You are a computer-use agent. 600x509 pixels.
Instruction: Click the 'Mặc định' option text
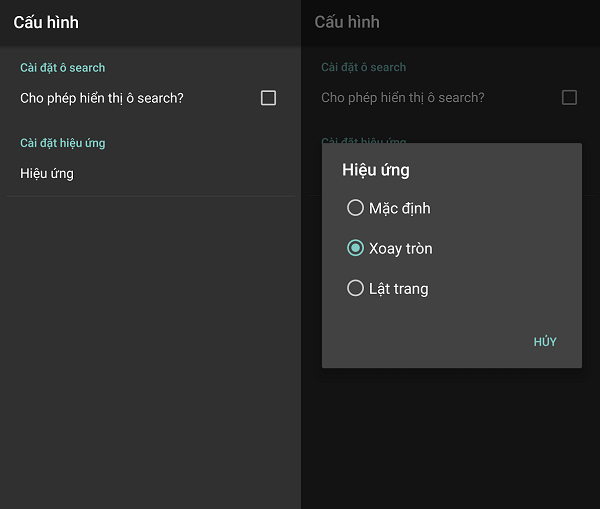coord(399,208)
